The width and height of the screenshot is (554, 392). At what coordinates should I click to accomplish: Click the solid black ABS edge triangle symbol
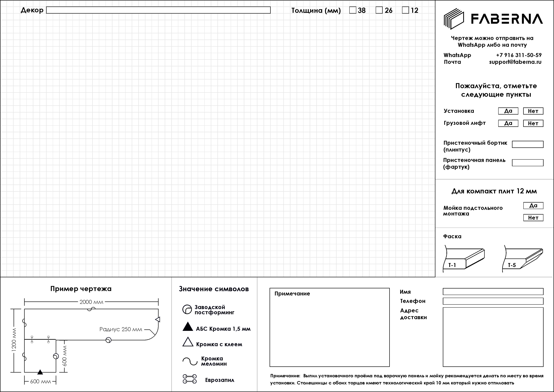188,326
